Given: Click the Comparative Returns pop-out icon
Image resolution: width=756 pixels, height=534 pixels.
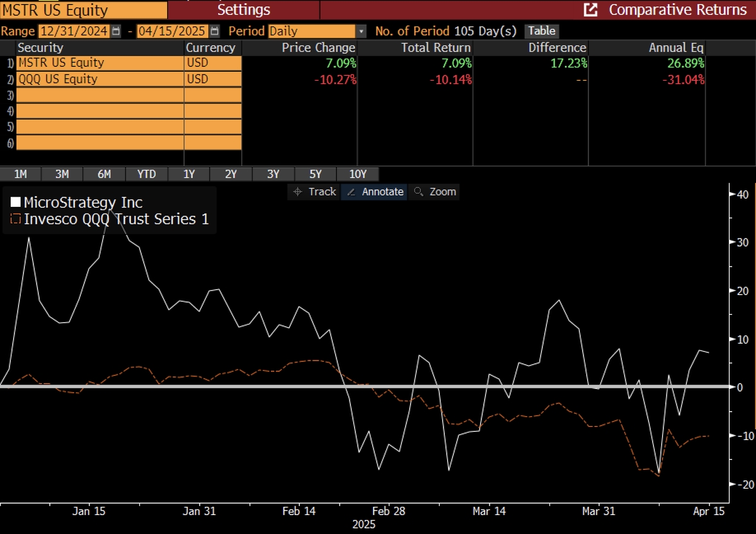Looking at the screenshot, I should [590, 10].
